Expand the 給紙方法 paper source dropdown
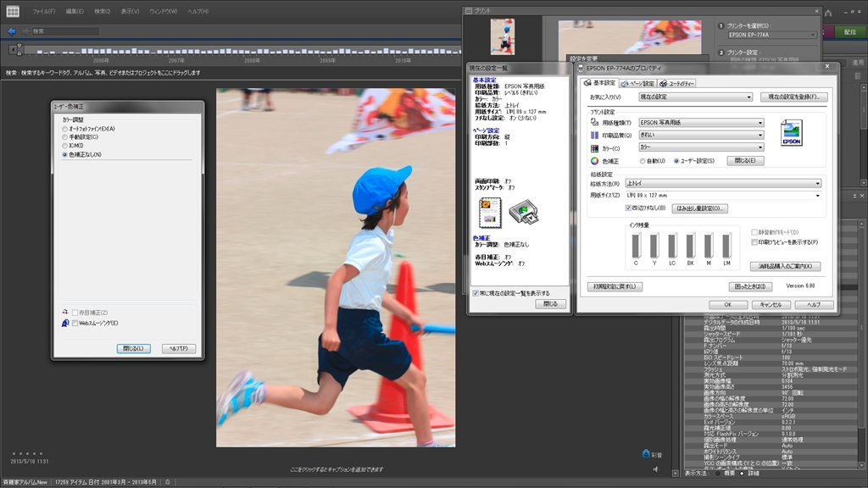Viewport: 868px width, 488px height. click(722, 183)
